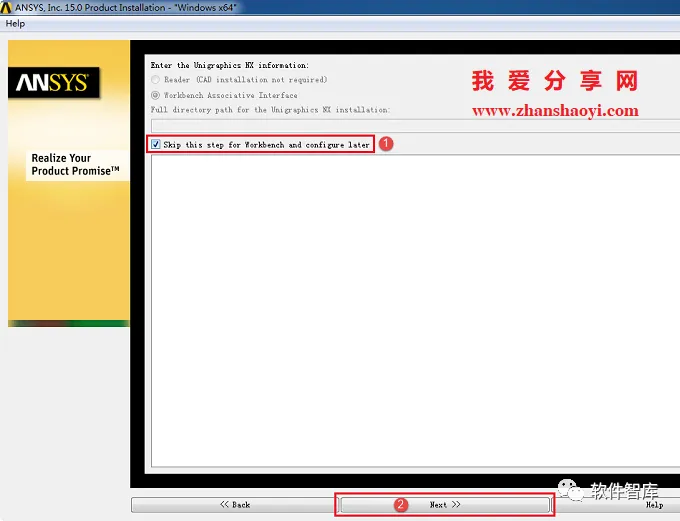Go back with the << Back button

tap(235, 505)
